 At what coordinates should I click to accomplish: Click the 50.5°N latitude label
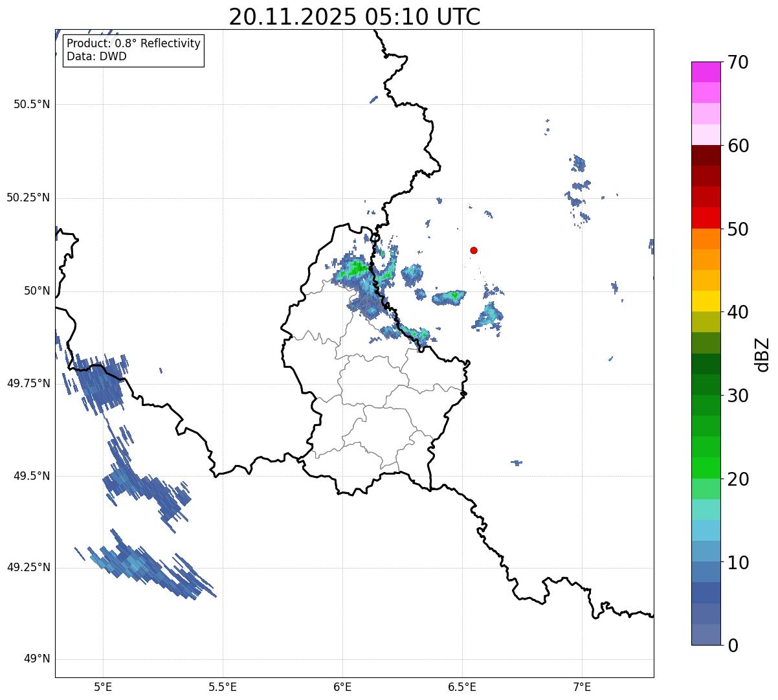32,104
